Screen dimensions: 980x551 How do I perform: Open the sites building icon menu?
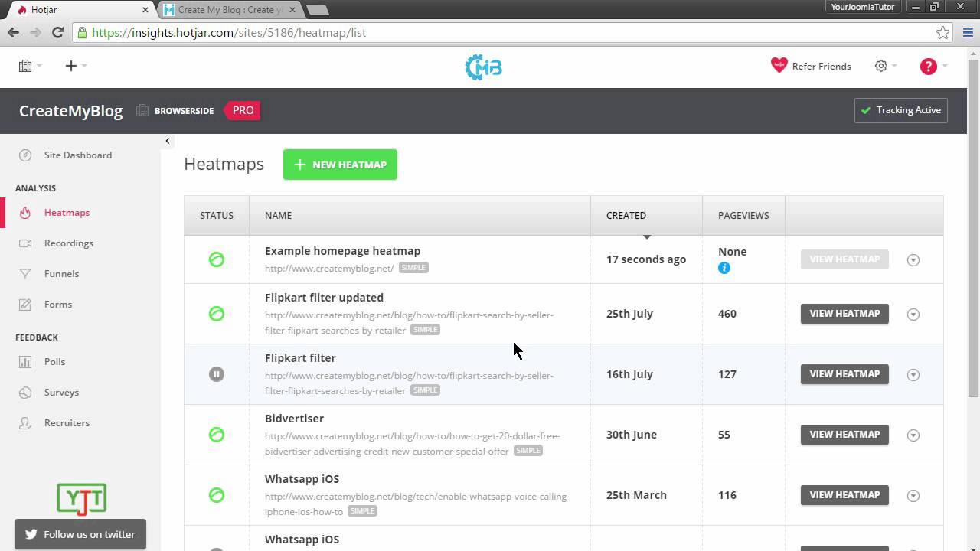click(30, 66)
